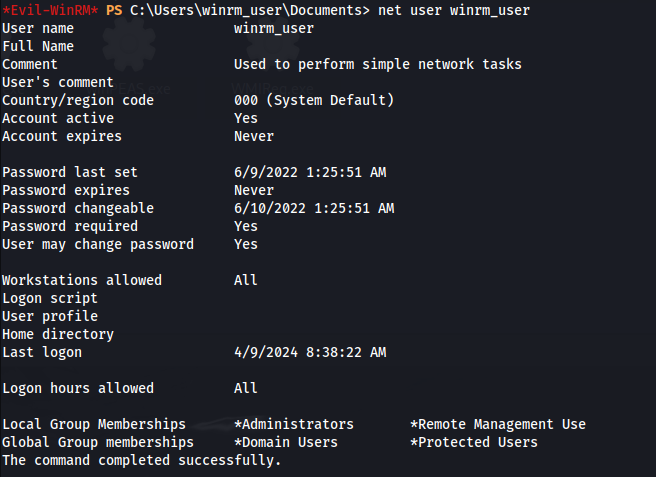656x477 pixels.
Task: Click the Last logon timestamp value
Action: tap(310, 352)
